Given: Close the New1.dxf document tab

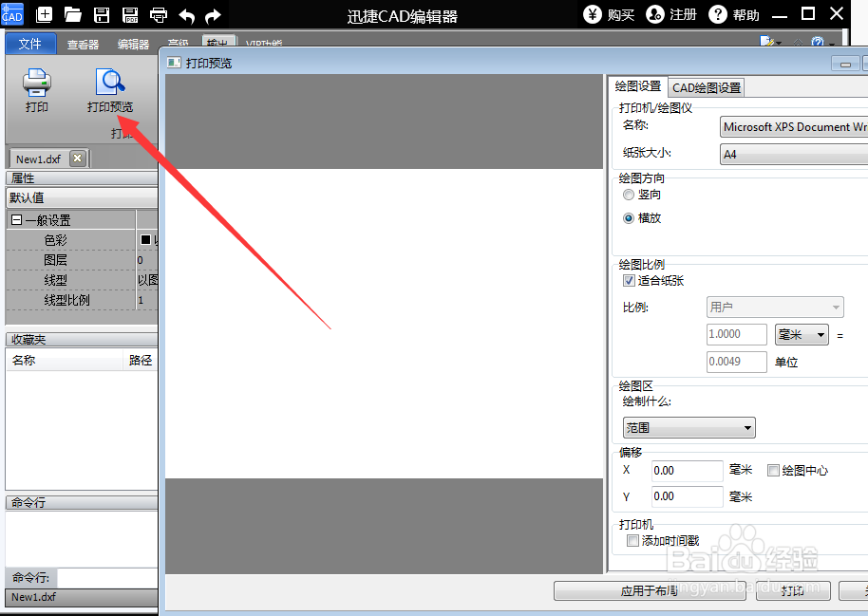Looking at the screenshot, I should pos(78,159).
